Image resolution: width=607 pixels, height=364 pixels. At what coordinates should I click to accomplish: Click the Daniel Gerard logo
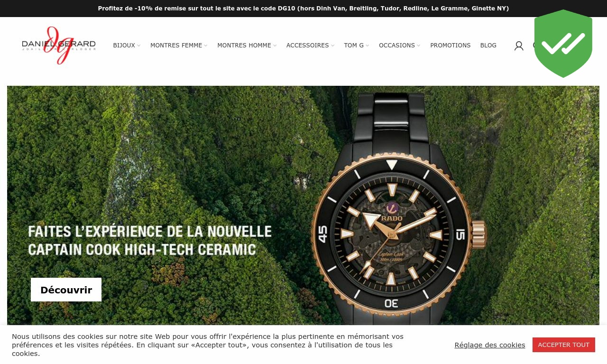(x=59, y=45)
